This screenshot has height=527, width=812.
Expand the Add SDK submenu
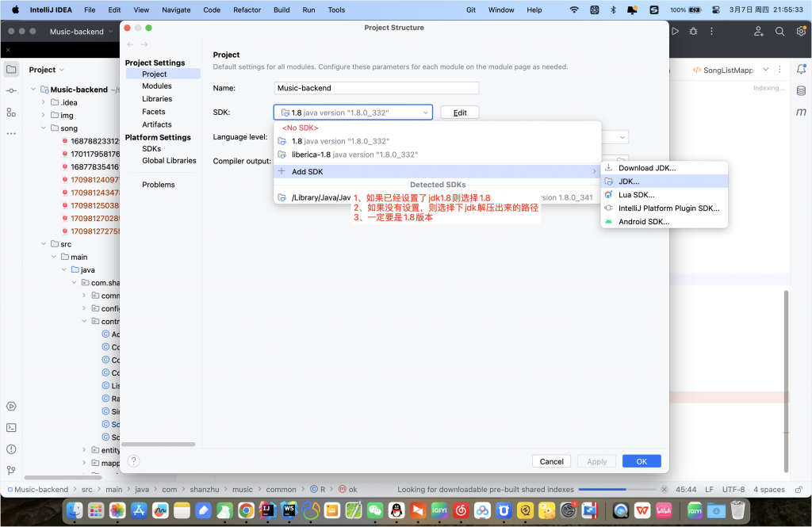(308, 171)
